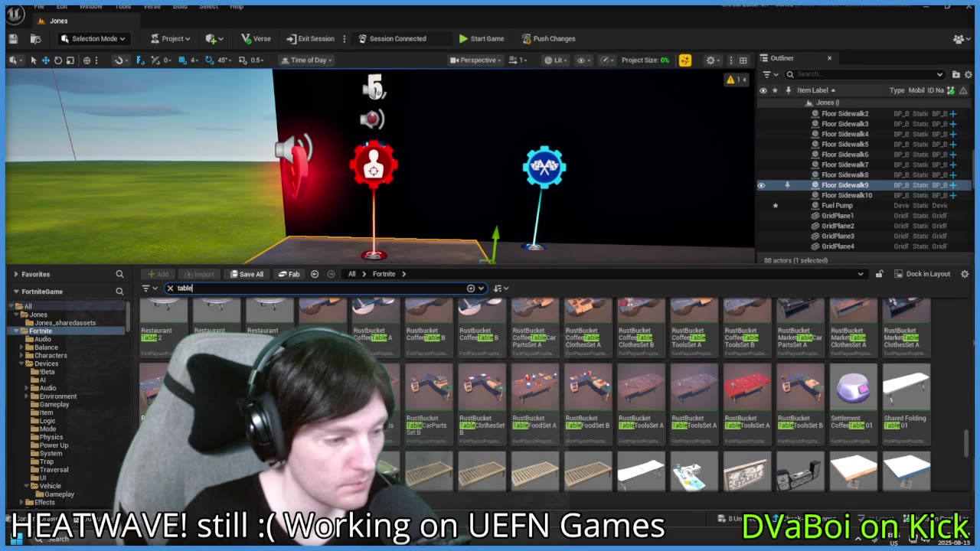Click Dock in Layout button
The image size is (980, 551).
point(922,274)
